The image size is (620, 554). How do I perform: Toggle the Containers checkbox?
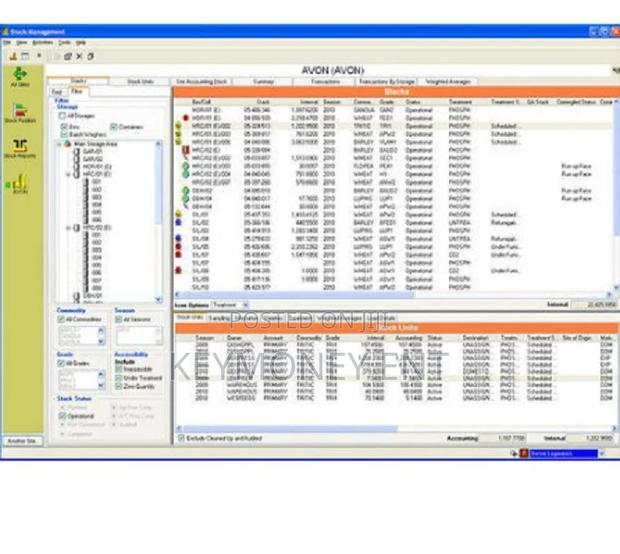tap(114, 127)
